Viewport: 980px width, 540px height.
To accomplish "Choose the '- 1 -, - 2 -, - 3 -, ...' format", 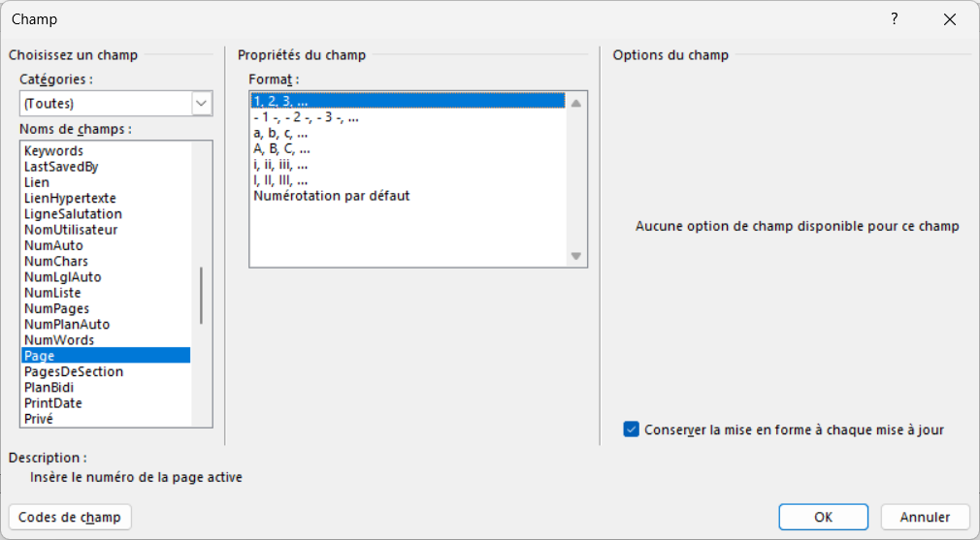I will click(306, 117).
